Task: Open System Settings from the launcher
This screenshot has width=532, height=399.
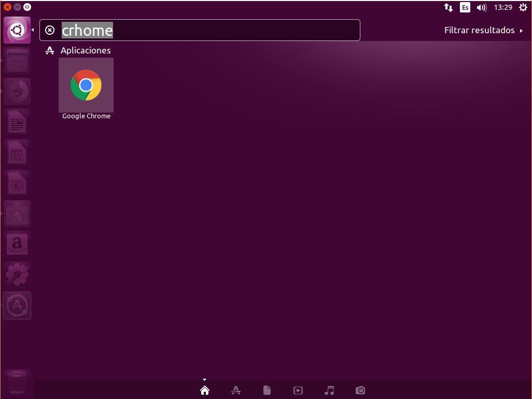Action: tap(17, 274)
